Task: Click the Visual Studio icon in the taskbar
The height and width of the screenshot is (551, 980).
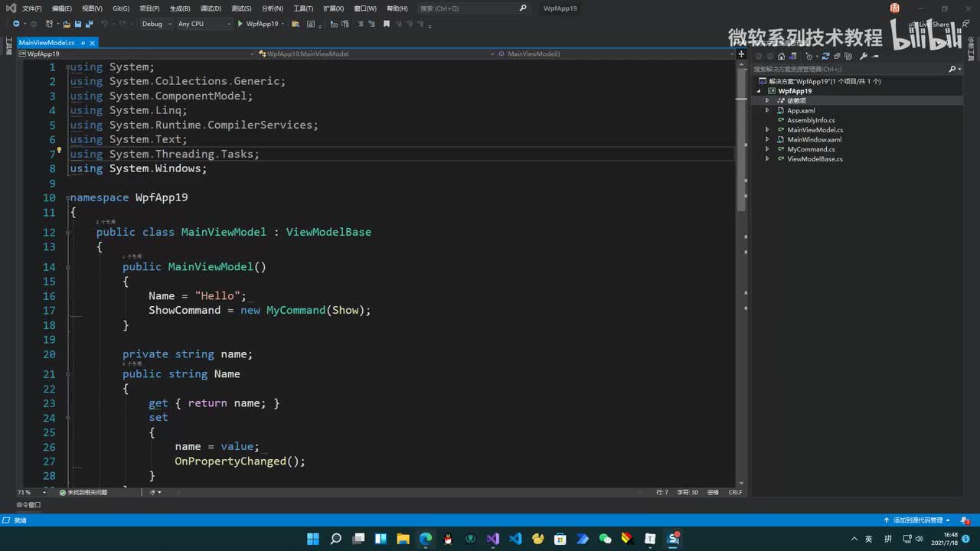Action: click(x=493, y=539)
